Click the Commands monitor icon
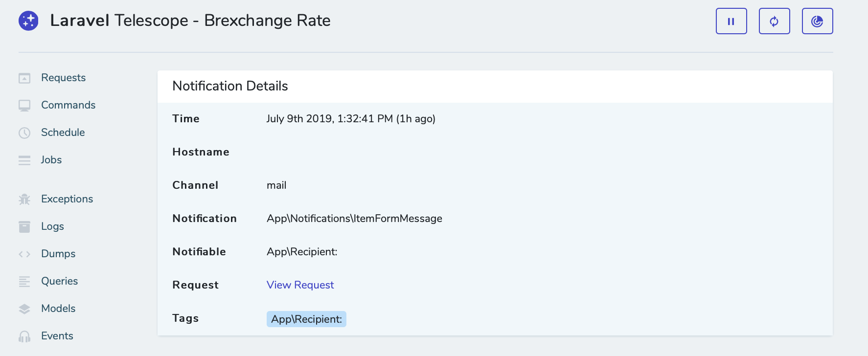The image size is (868, 356). [24, 106]
